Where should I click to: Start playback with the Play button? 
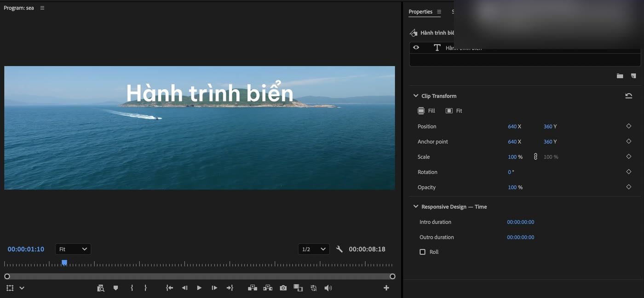click(x=199, y=288)
